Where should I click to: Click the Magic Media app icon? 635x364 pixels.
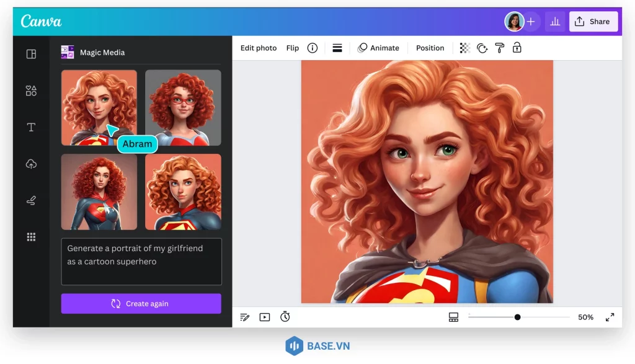point(68,52)
